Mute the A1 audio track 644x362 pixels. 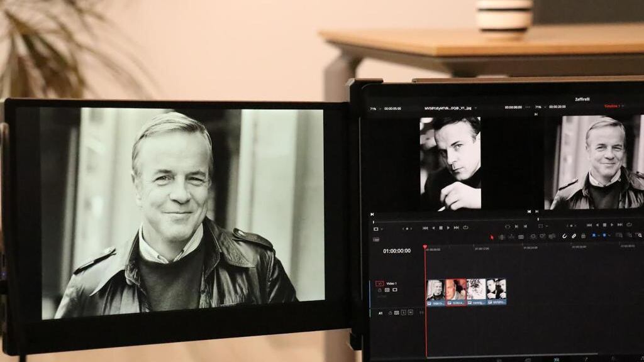click(x=410, y=312)
